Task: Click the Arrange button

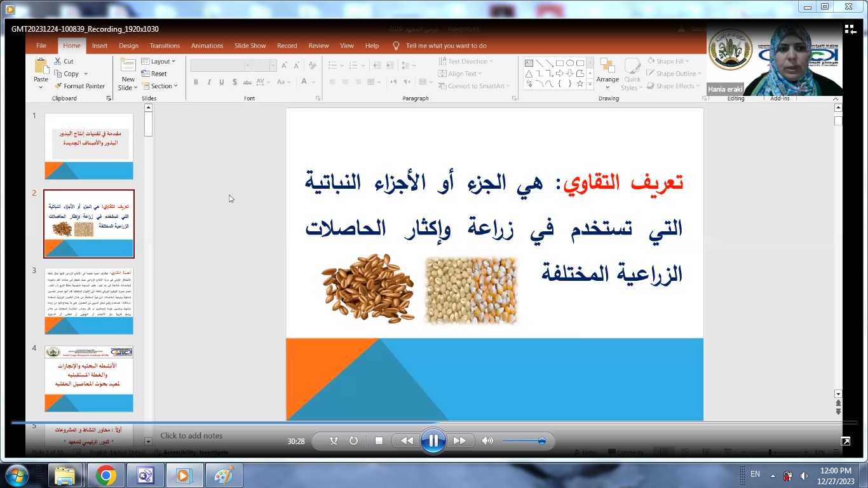Action: click(x=607, y=74)
